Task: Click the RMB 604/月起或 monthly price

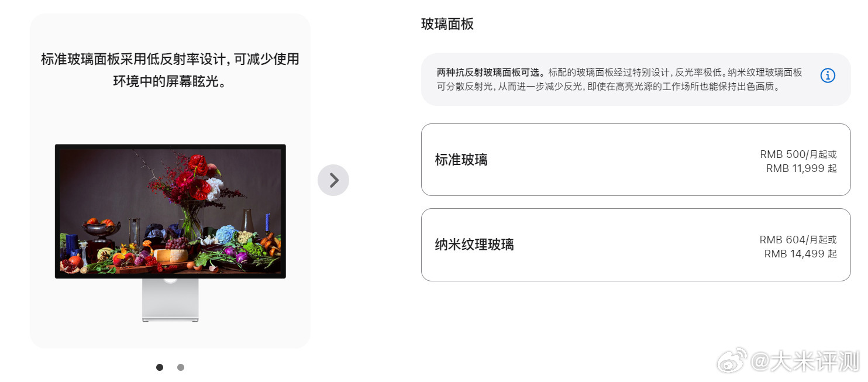Action: point(798,240)
